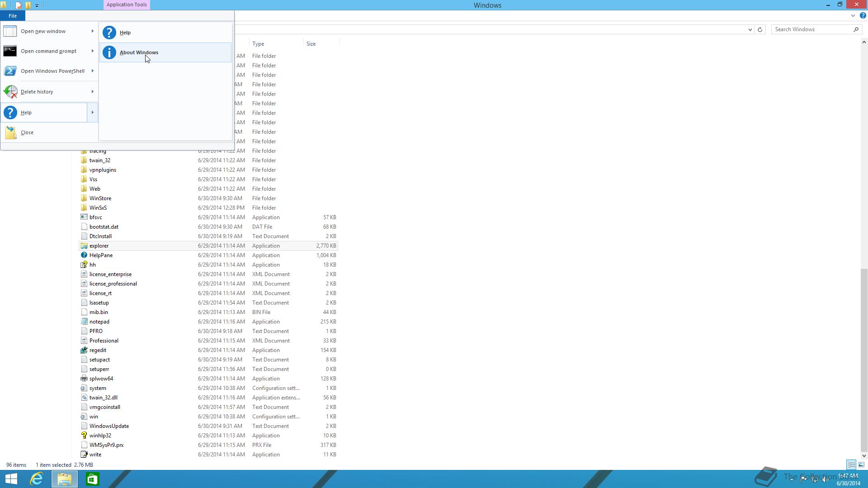Click the Windows Start button

pos(11,479)
